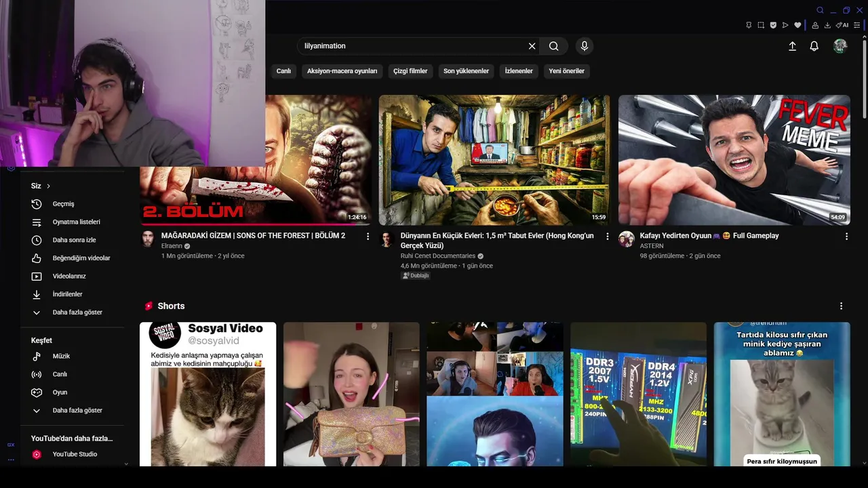Click the browser send arrow icon
Viewport: 868px width, 488px height.
click(x=785, y=25)
